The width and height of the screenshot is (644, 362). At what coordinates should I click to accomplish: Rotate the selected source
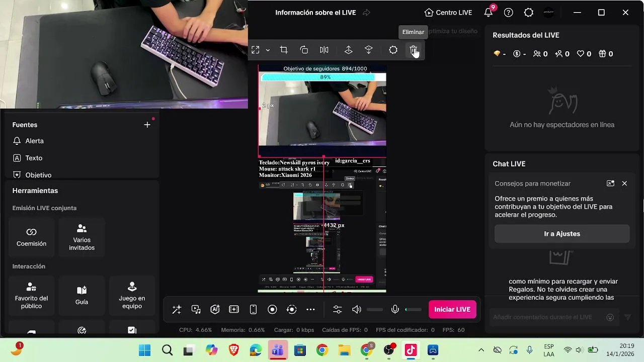click(304, 50)
